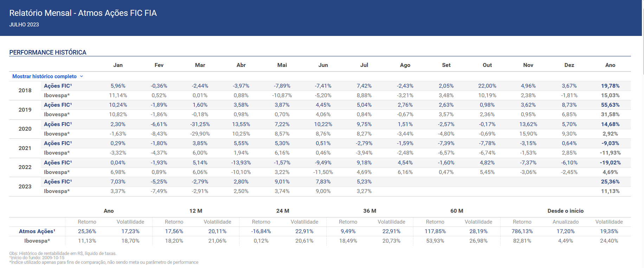The image size is (644, 268).
Task: Select the 2022 year row label
Action: (x=25, y=167)
